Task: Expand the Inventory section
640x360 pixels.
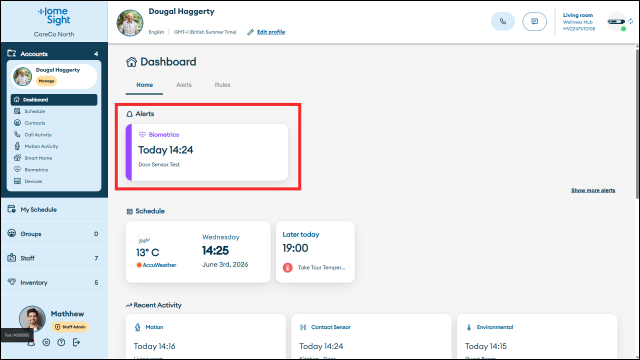Action: [x=54, y=282]
